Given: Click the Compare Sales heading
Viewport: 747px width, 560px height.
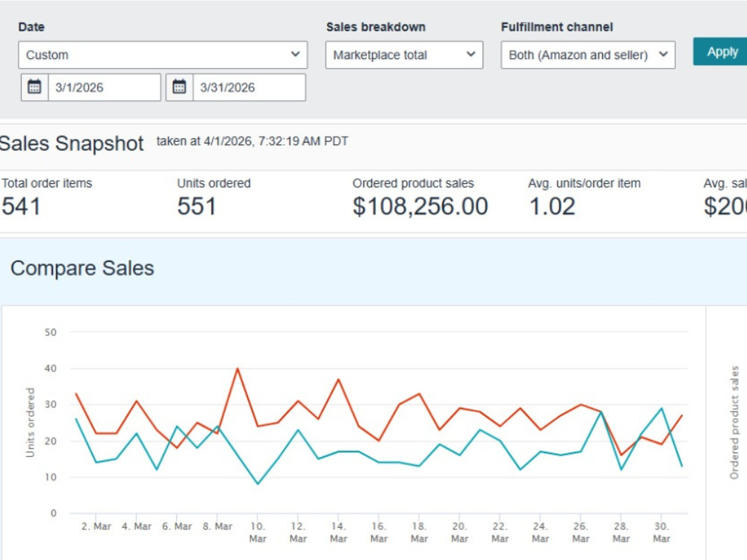Looking at the screenshot, I should (x=82, y=268).
